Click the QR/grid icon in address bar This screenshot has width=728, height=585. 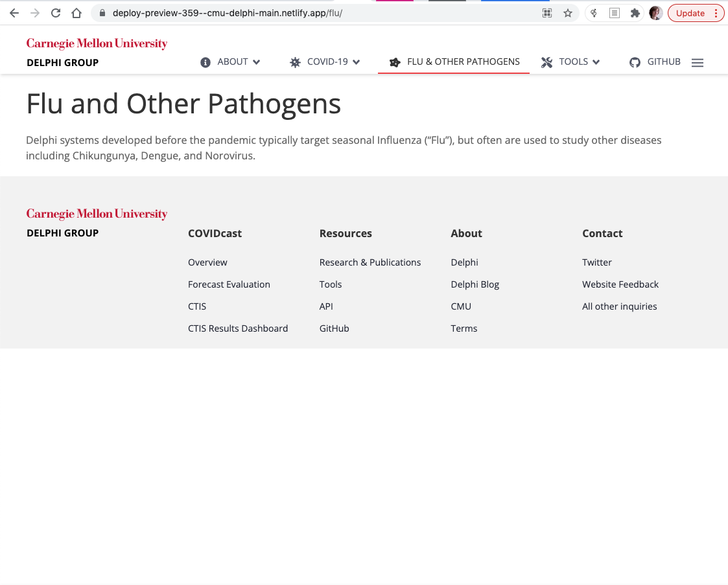547,13
